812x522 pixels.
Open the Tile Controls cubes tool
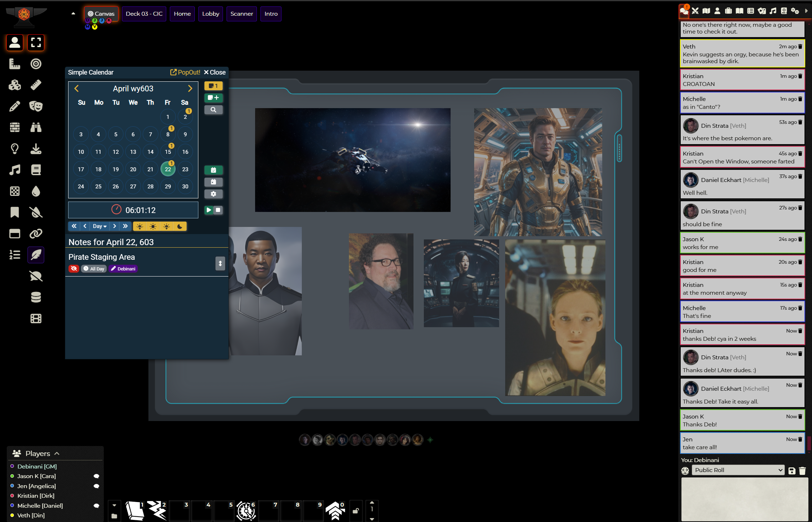pyautogui.click(x=15, y=85)
